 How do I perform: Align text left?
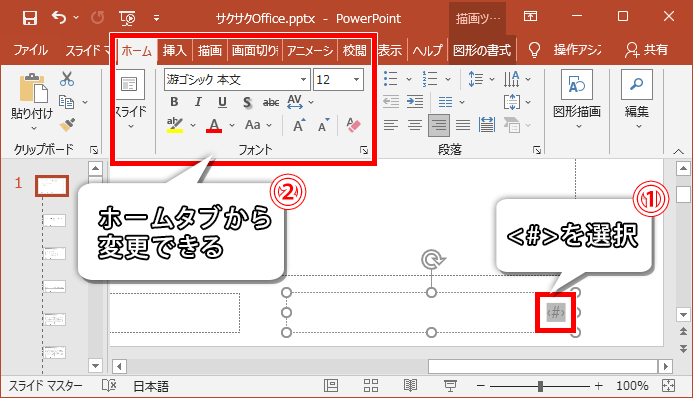tap(391, 125)
